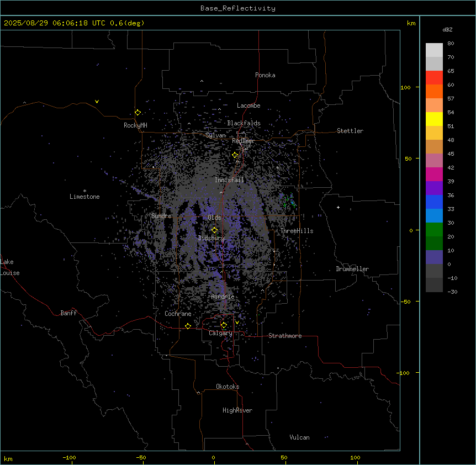Select the RockyMH map label
The height and width of the screenshot is (465, 476).
tap(135, 125)
